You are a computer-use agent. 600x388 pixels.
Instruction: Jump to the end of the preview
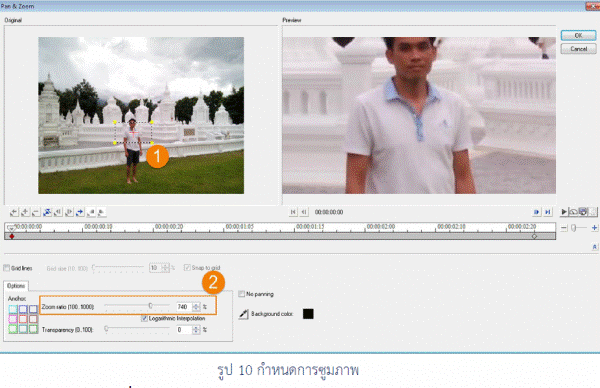(548, 212)
